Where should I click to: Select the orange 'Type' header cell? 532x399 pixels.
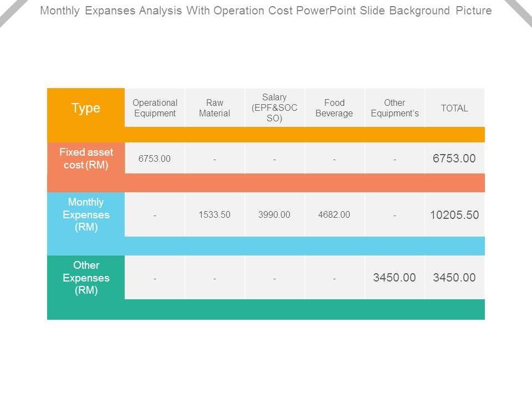86,108
